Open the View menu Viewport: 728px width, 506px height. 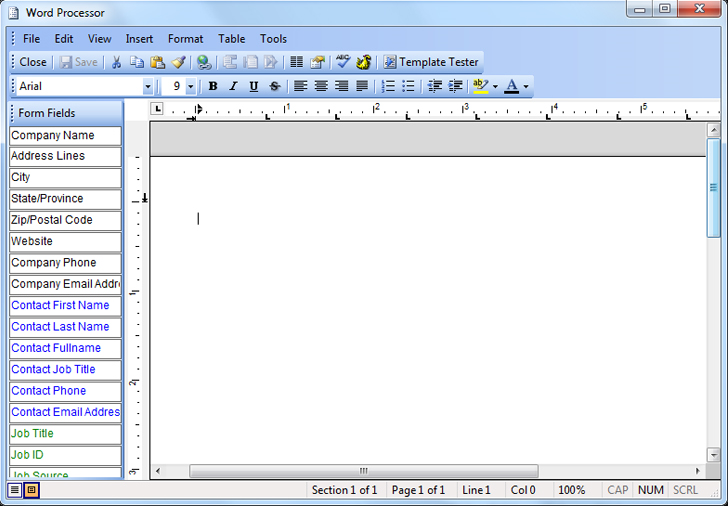99,39
